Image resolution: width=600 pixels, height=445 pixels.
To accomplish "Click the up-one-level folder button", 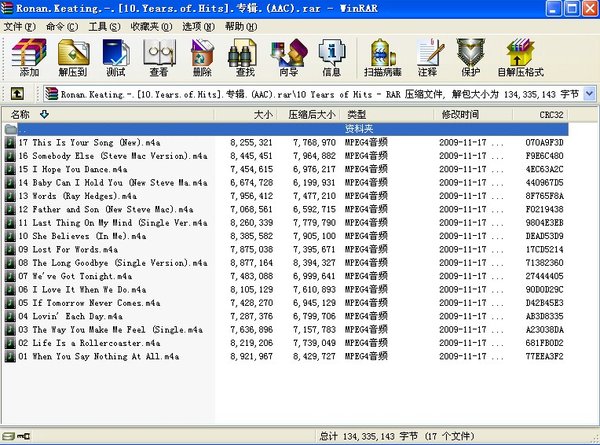I will coord(17,94).
